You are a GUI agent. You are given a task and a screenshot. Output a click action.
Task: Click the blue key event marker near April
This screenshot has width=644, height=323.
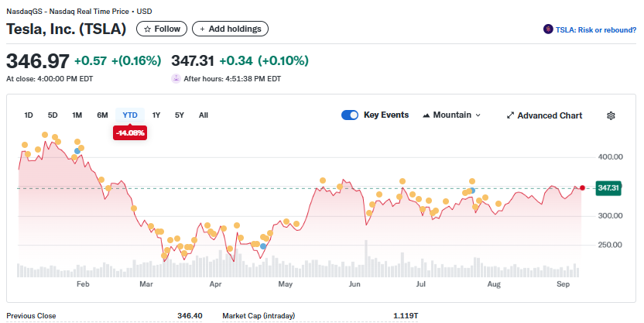(x=263, y=246)
